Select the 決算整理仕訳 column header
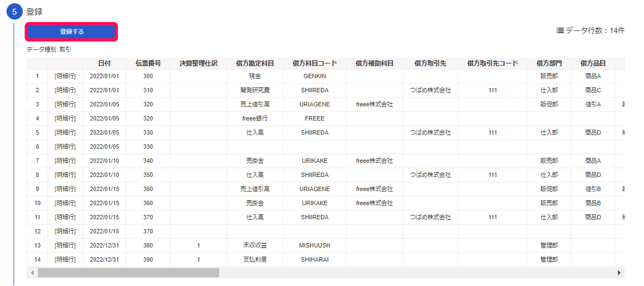 (x=199, y=63)
